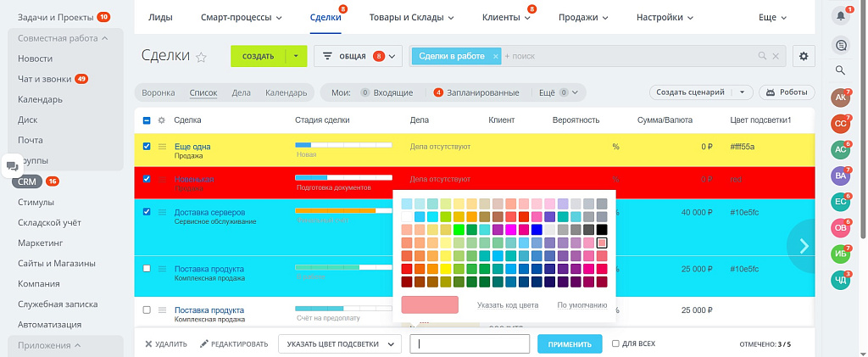Image resolution: width=868 pixels, height=357 pixels.
Task: Open the Лиды menu item
Action: click(x=160, y=17)
